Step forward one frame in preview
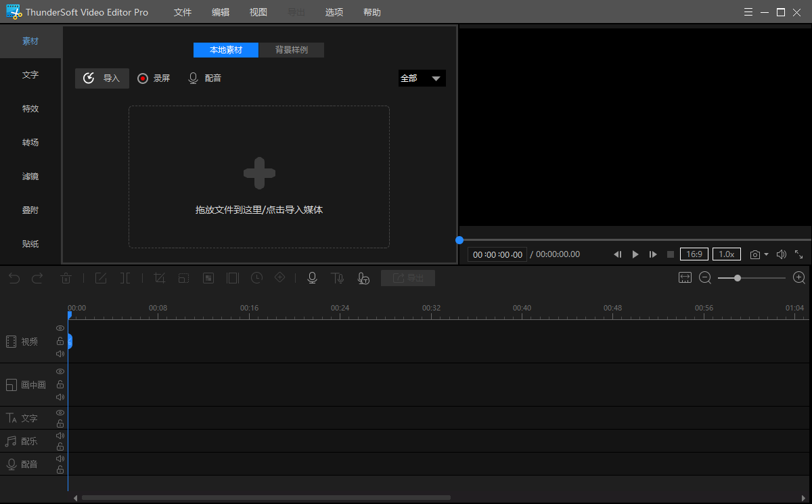The height and width of the screenshot is (504, 812). click(653, 254)
